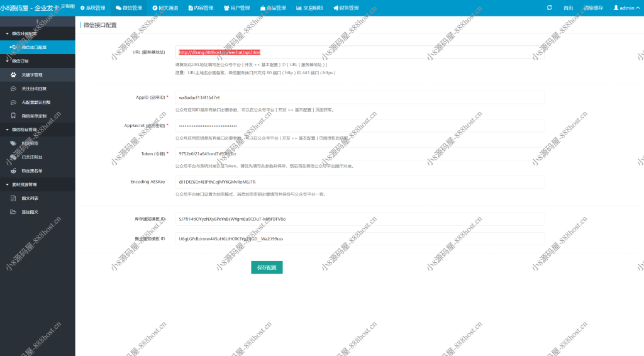Collapse the 微信粉丝管理 sidebar group
644x356 pixels.
[x=37, y=130]
